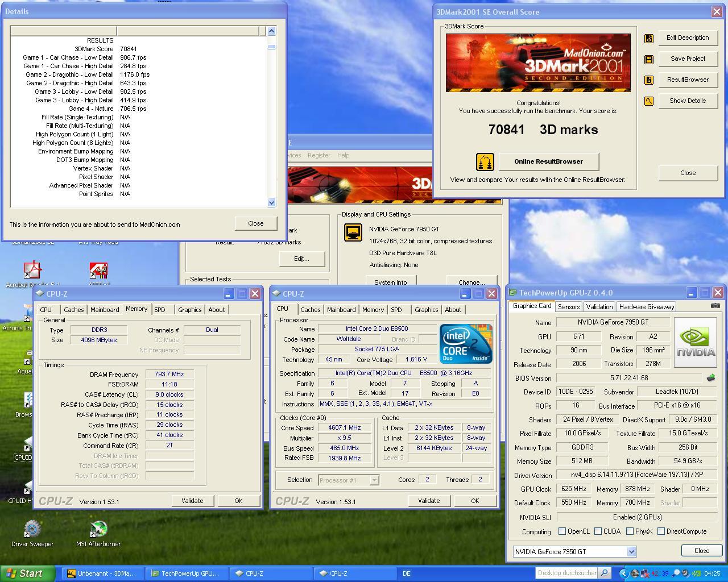Click the Desktop durchsuchen search field
728x582 pixels.
point(566,573)
